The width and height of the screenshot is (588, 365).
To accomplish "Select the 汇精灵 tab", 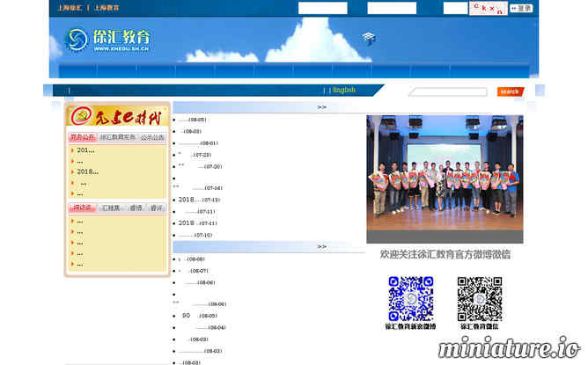I will click(112, 208).
